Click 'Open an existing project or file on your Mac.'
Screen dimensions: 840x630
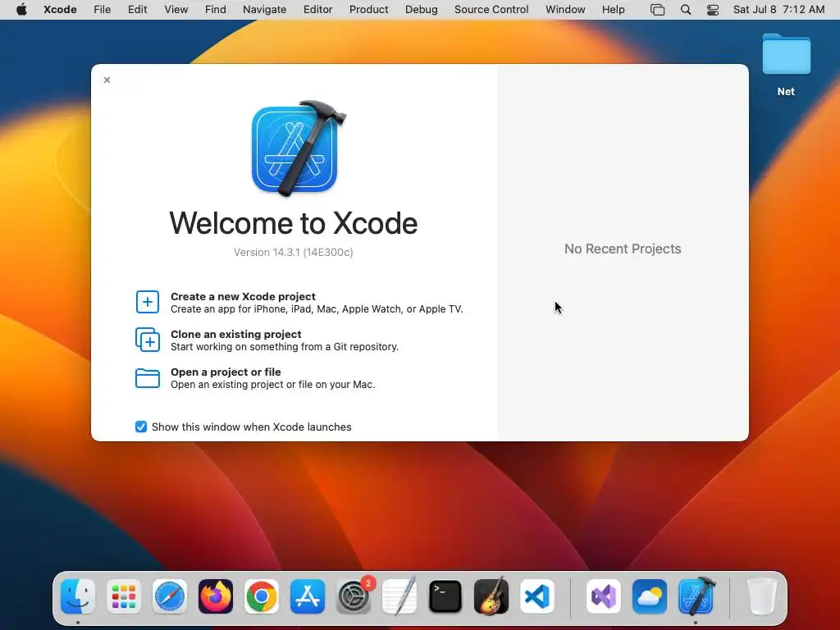pos(272,385)
